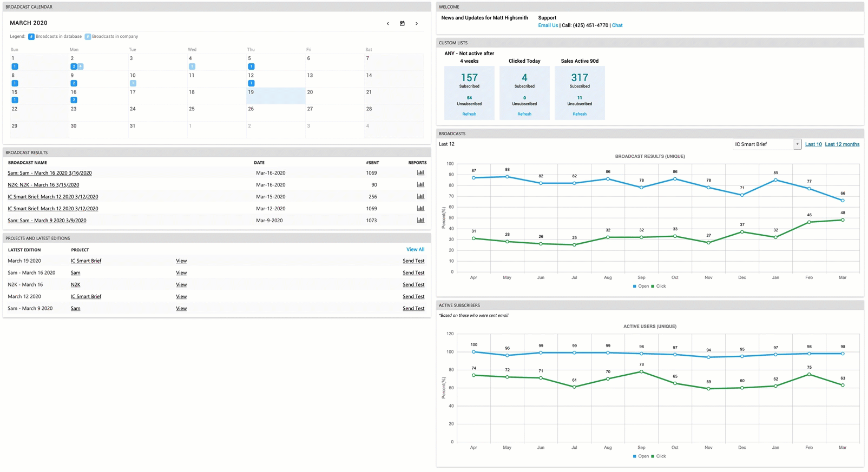Refresh the ANY Not active list
868x472 pixels.
(x=469, y=114)
